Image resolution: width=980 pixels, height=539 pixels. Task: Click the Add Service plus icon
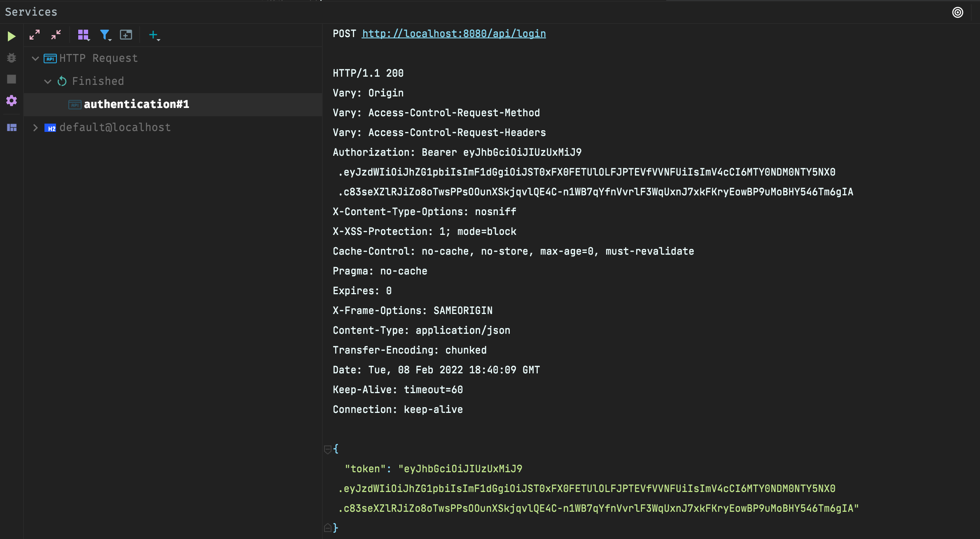point(154,35)
